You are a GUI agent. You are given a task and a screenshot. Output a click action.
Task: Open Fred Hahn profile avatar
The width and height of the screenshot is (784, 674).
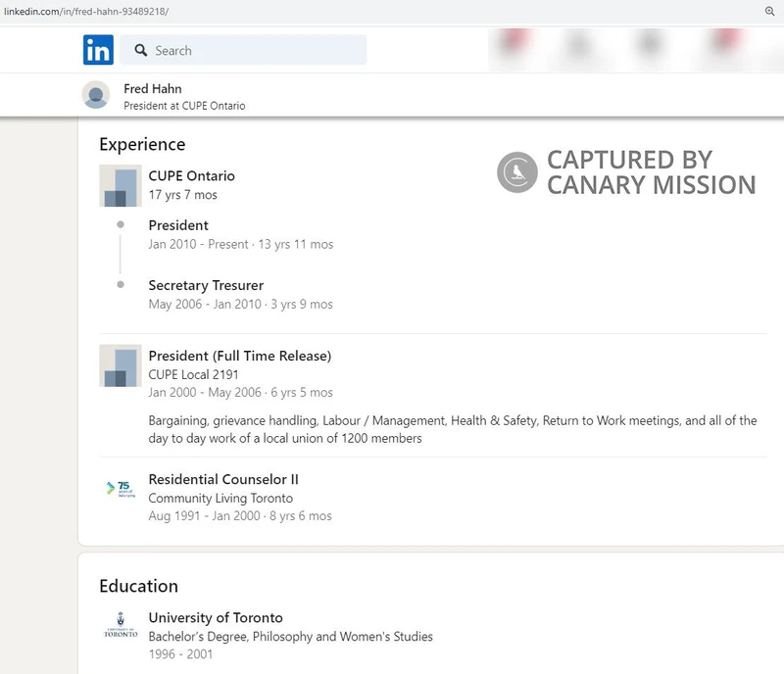(96, 94)
